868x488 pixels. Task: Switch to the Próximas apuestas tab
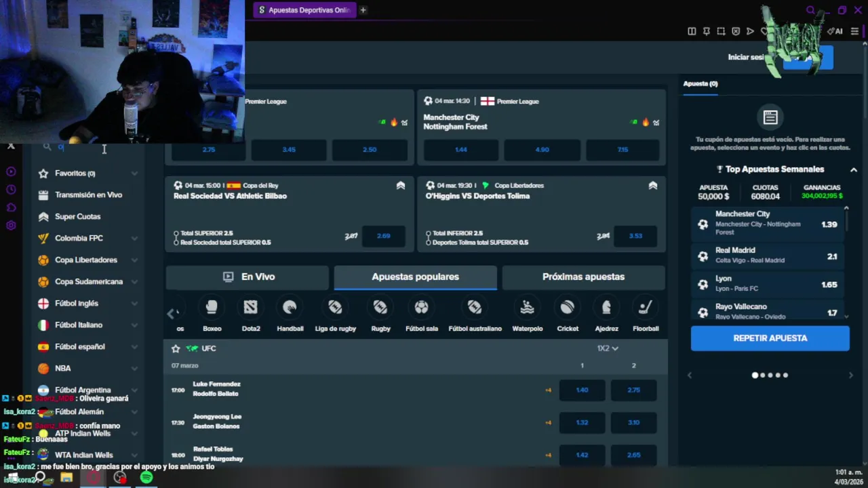(x=583, y=277)
